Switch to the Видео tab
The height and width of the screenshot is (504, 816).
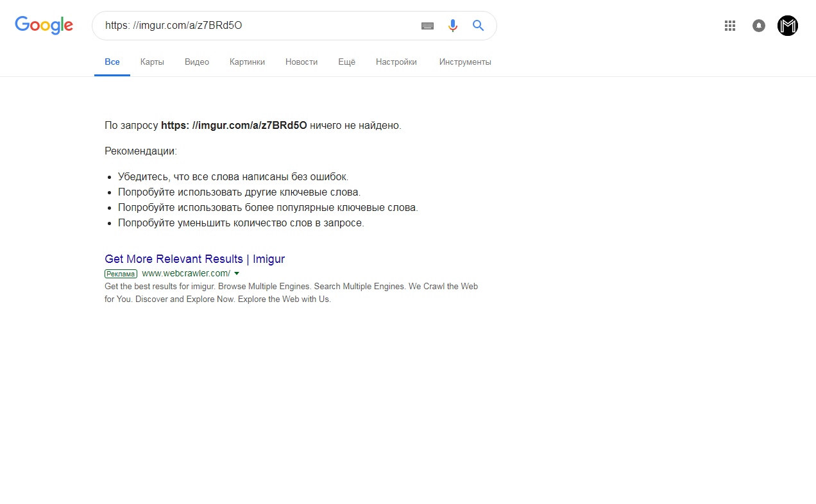[197, 62]
